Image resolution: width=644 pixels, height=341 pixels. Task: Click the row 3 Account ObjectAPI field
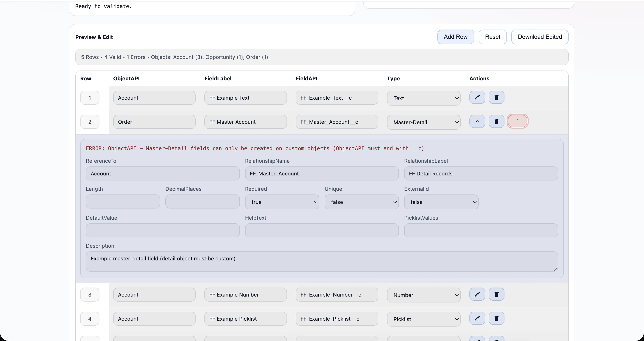click(x=154, y=295)
